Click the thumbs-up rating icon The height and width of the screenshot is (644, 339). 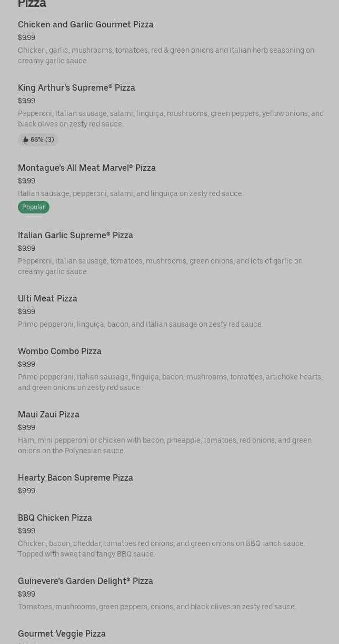(25, 140)
